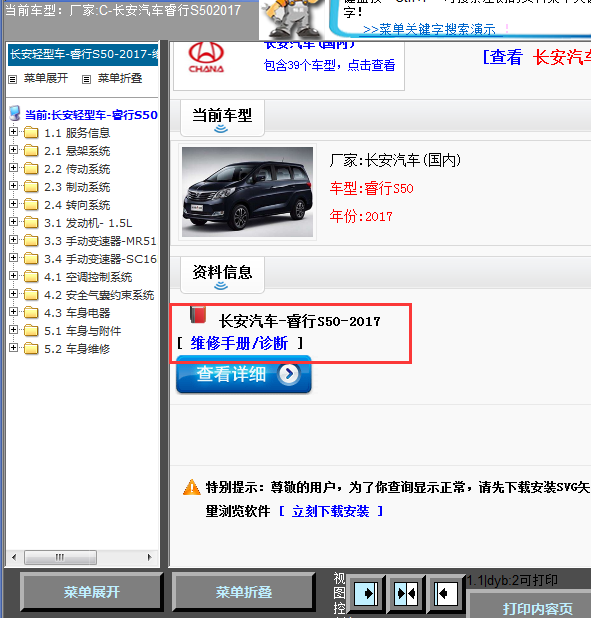Click the 立刻下载安装 link
591x618 pixels.
click(330, 511)
